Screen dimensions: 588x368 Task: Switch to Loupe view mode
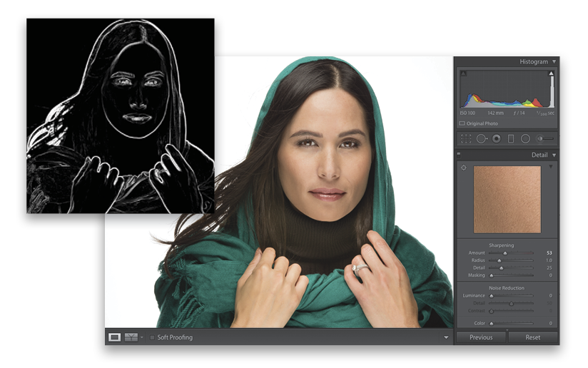point(115,337)
